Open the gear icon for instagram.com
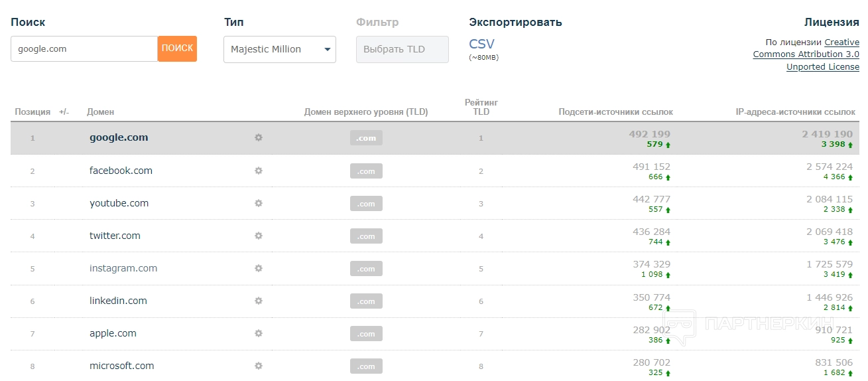The height and width of the screenshot is (381, 868). [x=259, y=268]
